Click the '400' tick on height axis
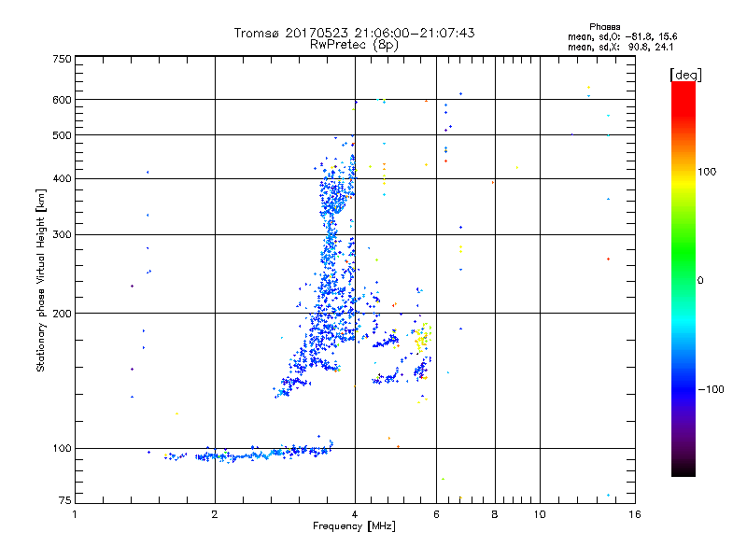747x560 pixels. [x=62, y=179]
